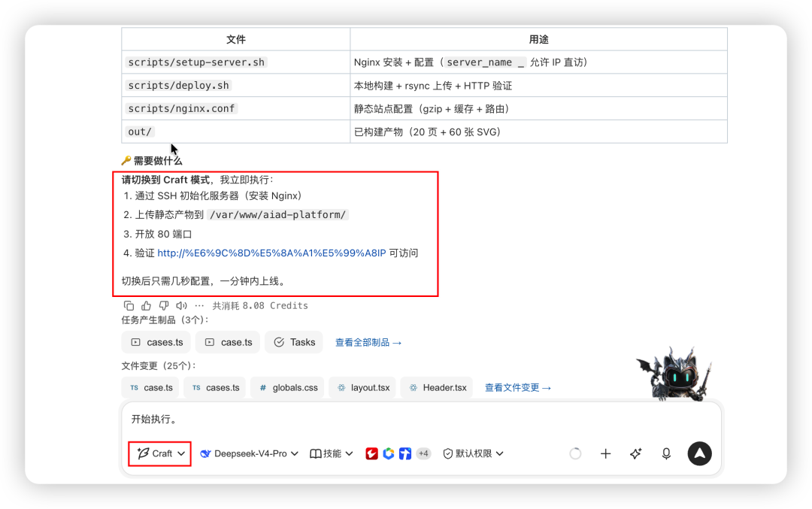Focus the message input field
This screenshot has width=812, height=509.
[x=421, y=419]
